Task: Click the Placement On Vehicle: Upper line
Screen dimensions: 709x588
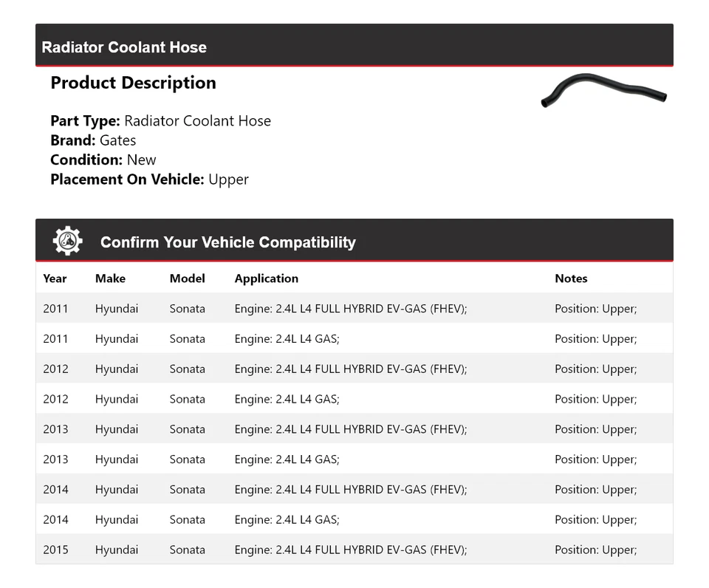Action: (149, 180)
